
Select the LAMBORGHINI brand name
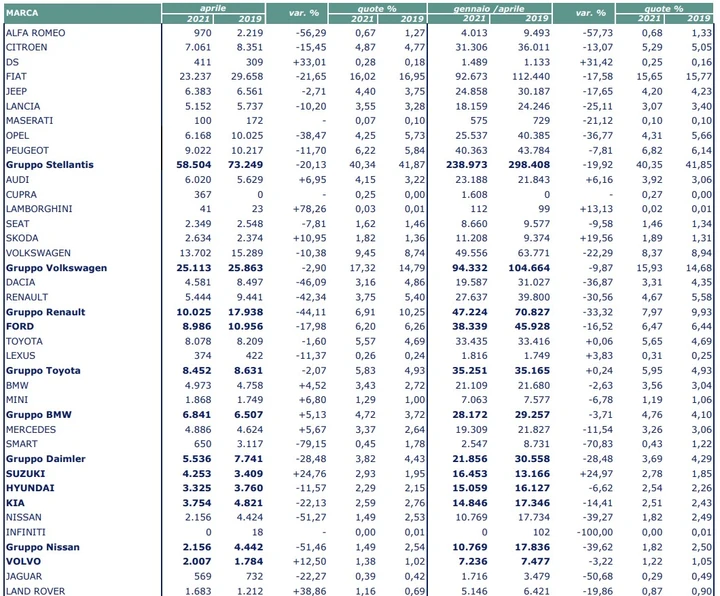(x=39, y=209)
